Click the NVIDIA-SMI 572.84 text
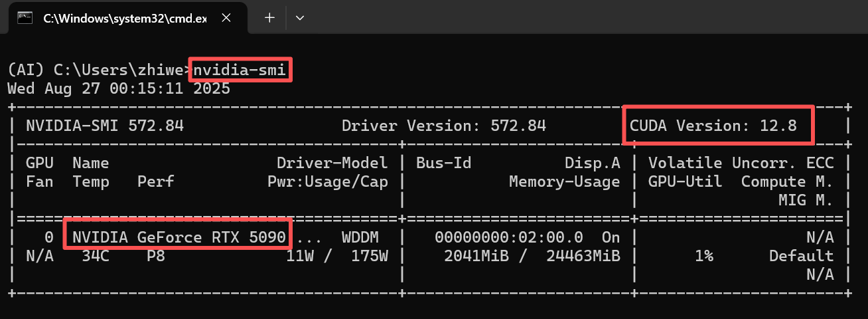868x319 pixels. [x=105, y=125]
